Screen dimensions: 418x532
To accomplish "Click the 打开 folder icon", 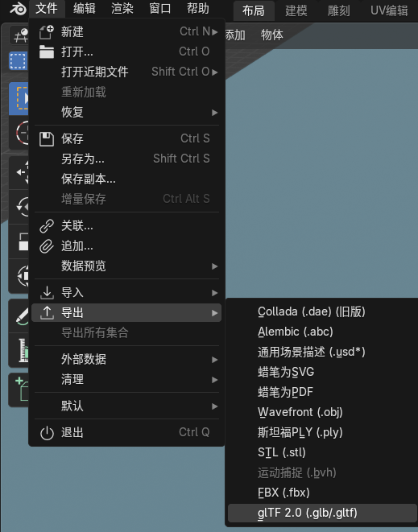I will [47, 52].
